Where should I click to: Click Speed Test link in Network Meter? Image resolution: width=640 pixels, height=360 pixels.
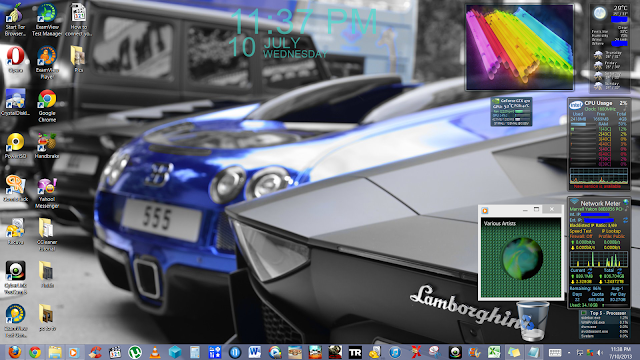tap(580, 231)
